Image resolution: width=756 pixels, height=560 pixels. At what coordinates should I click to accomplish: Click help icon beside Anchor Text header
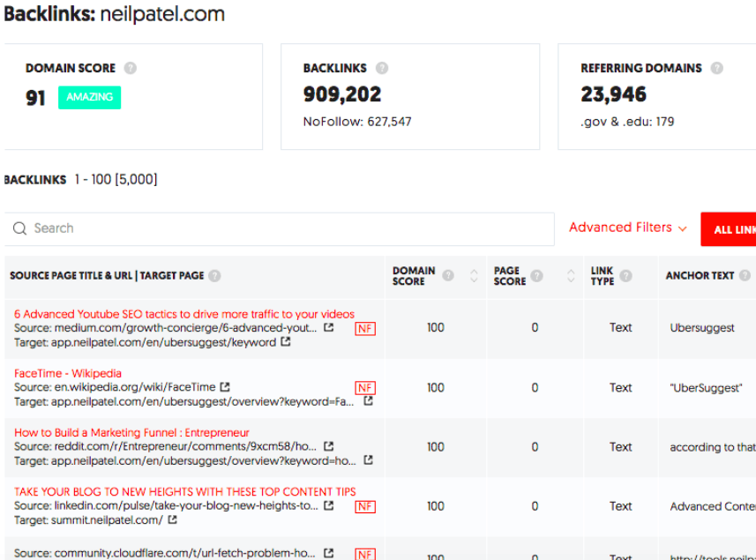[x=744, y=276]
